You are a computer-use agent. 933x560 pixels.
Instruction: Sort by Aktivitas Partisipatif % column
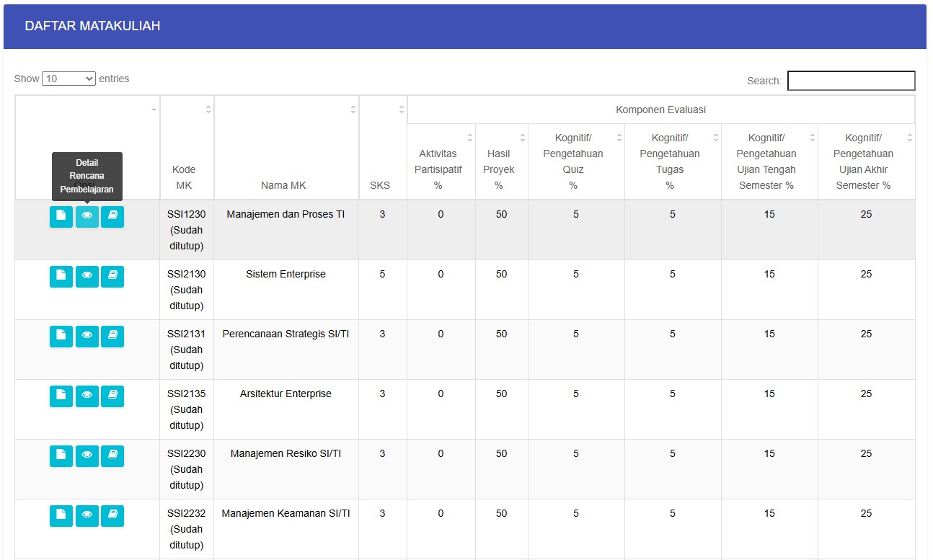(441, 161)
